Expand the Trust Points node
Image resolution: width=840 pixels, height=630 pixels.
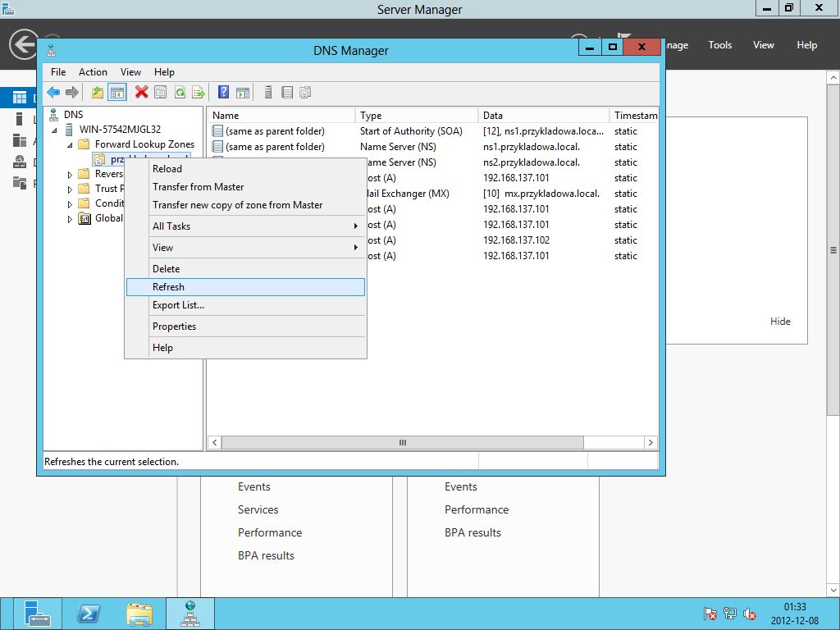[70, 189]
